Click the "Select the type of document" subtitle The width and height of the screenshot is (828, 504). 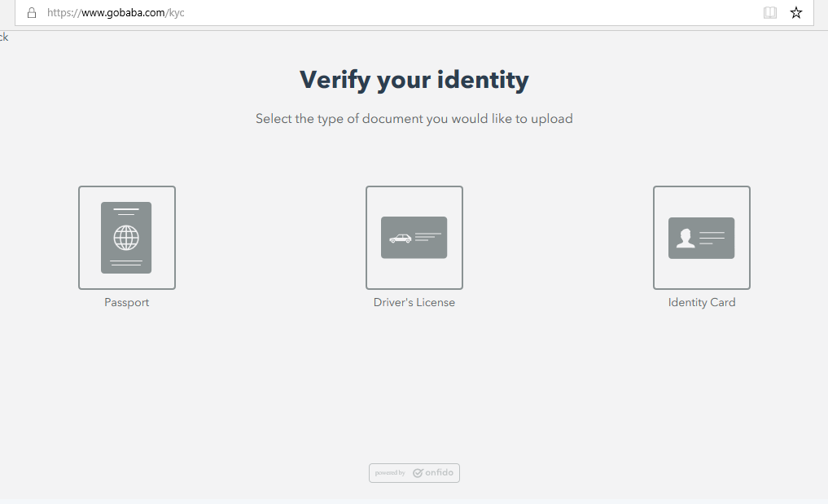[414, 119]
